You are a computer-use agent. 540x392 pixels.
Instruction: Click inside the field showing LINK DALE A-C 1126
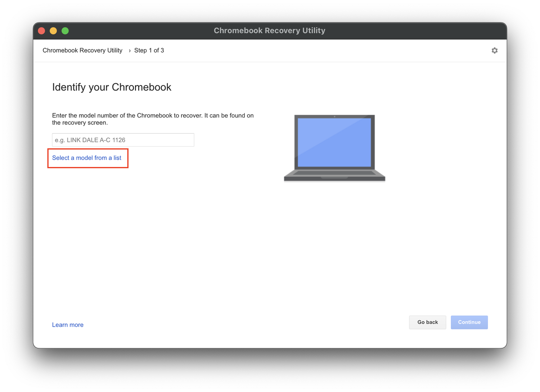click(x=123, y=140)
